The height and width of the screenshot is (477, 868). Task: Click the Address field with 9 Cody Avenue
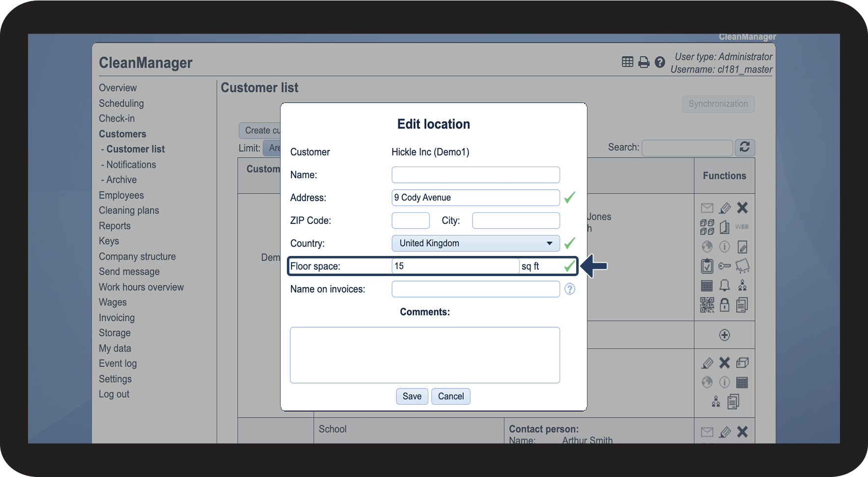476,197
